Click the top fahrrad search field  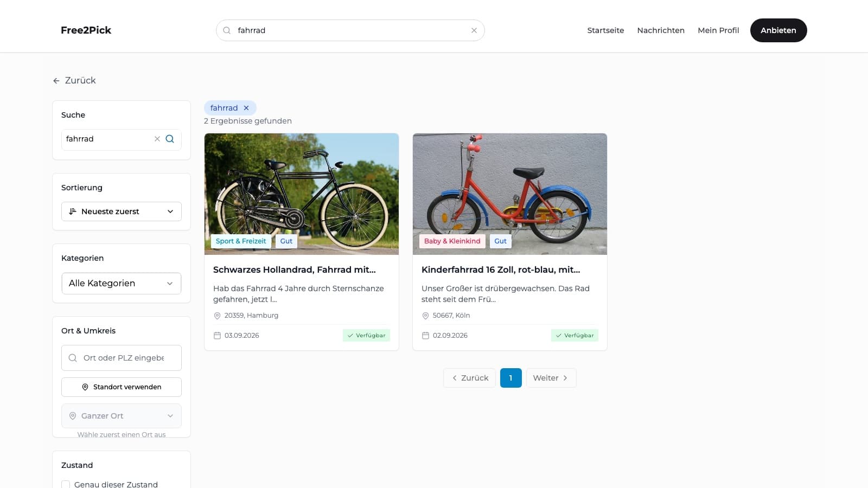tap(350, 30)
